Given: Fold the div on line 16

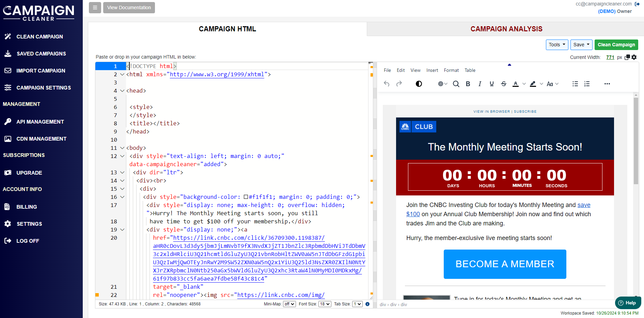Looking at the screenshot, I should tap(122, 197).
